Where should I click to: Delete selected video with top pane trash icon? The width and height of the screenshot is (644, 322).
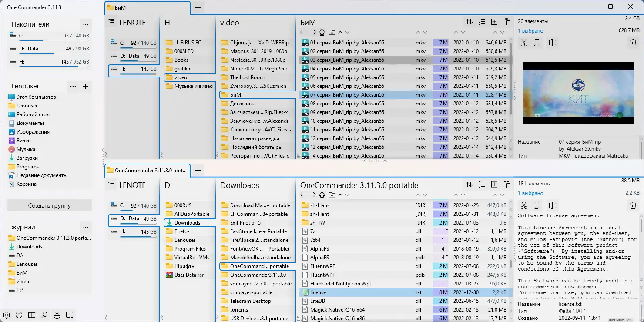pos(633,43)
